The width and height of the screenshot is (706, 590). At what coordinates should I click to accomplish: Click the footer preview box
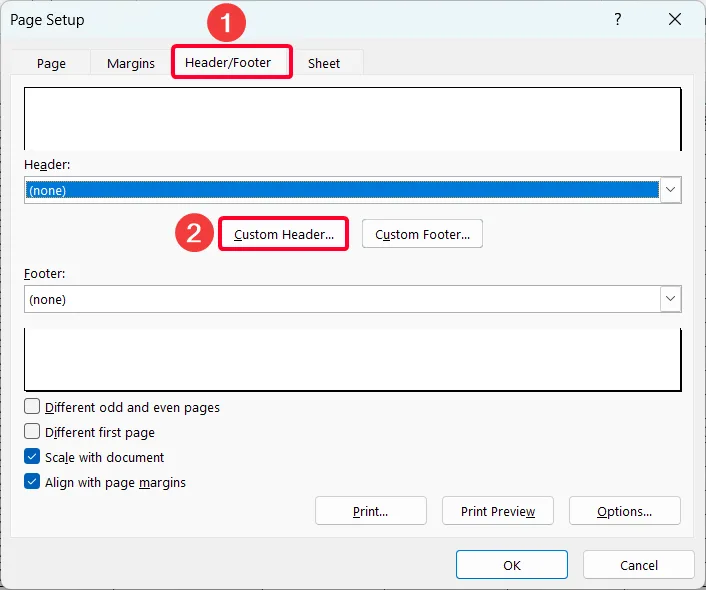pos(353,359)
